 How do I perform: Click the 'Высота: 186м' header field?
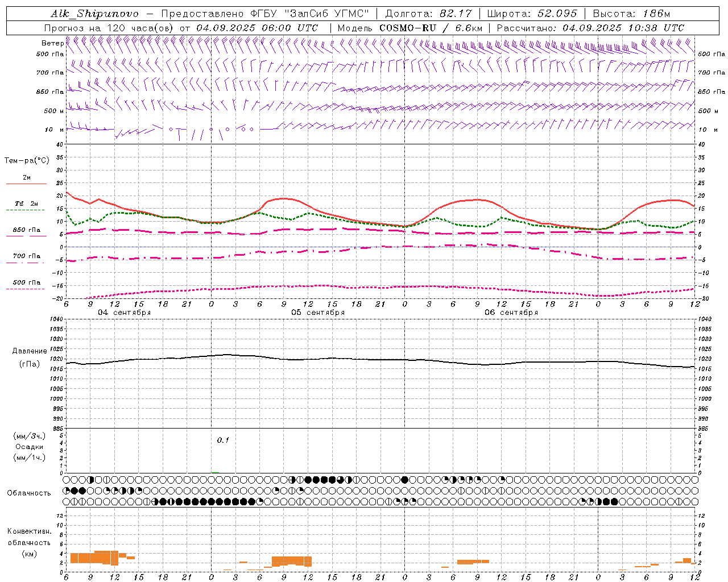pyautogui.click(x=631, y=14)
